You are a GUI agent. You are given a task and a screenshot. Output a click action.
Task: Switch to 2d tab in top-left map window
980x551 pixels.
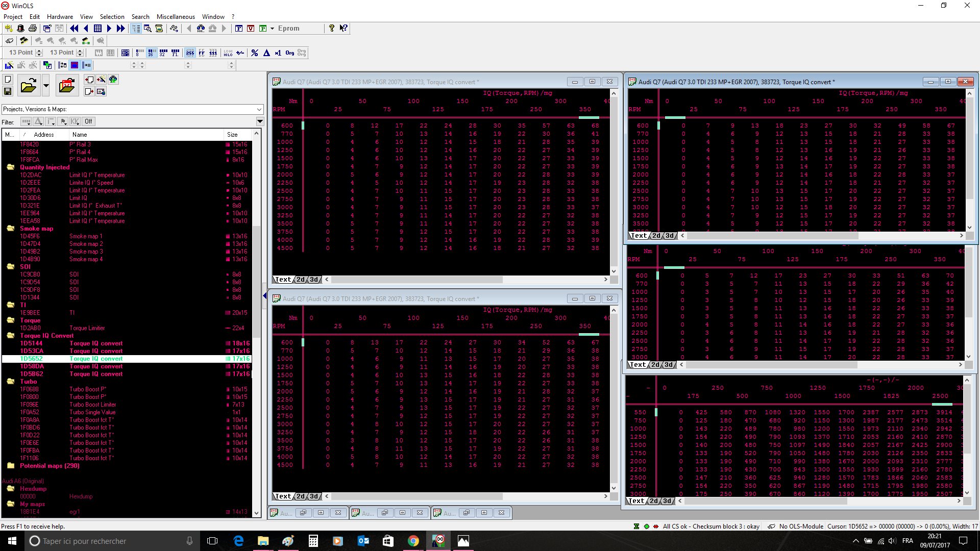301,280
